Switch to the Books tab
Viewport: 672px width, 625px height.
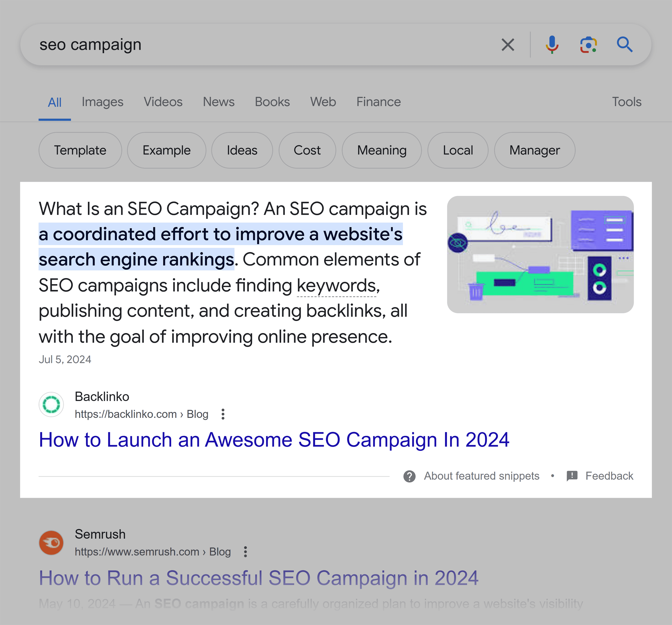tap(273, 102)
